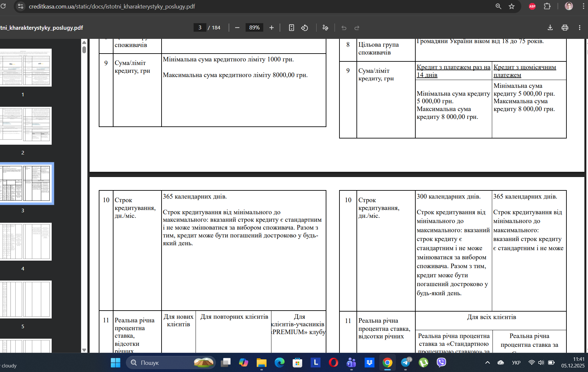
Task: Click the address bar URL
Action: [112, 7]
